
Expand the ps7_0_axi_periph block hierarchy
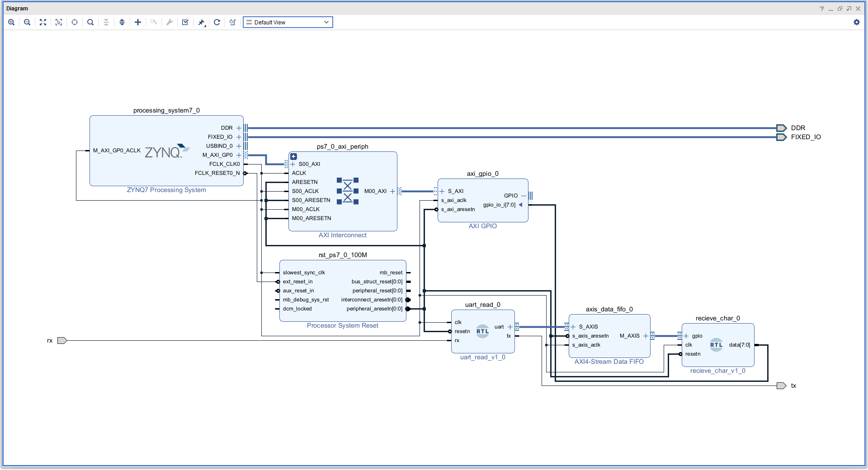293,156
